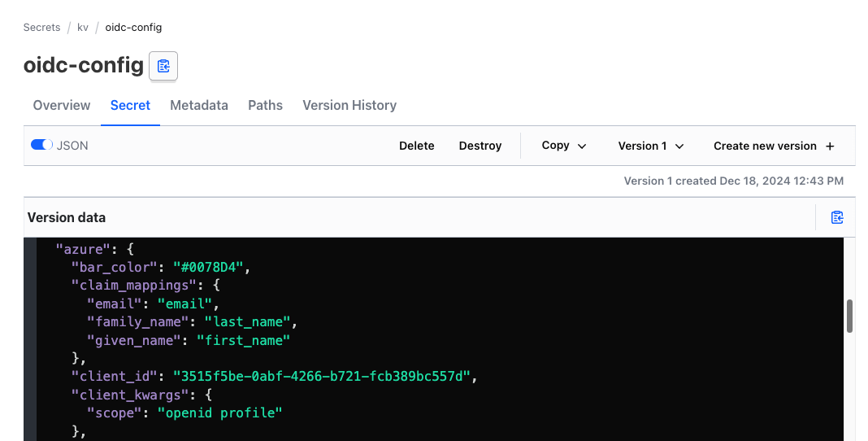Click the copy icon in Version data header
This screenshot has height=441, width=868.
pos(837,217)
